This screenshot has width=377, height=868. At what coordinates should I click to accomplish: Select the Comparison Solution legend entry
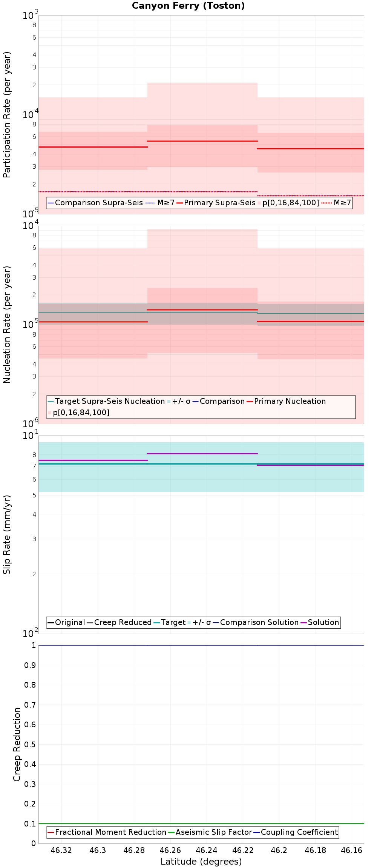[256, 622]
